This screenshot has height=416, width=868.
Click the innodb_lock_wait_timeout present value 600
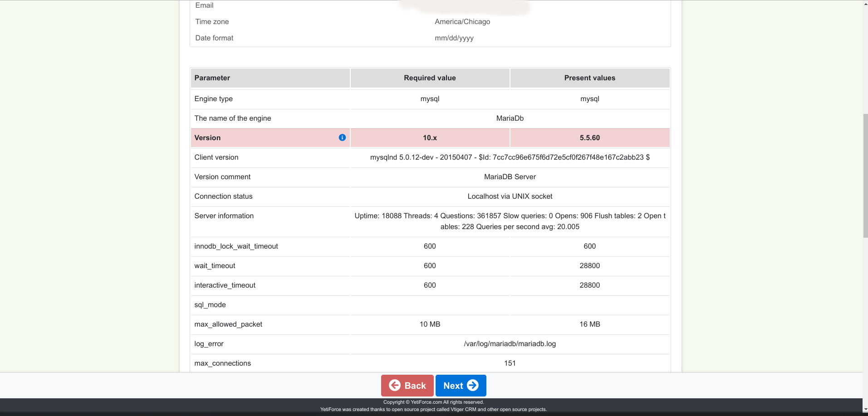[590, 246]
